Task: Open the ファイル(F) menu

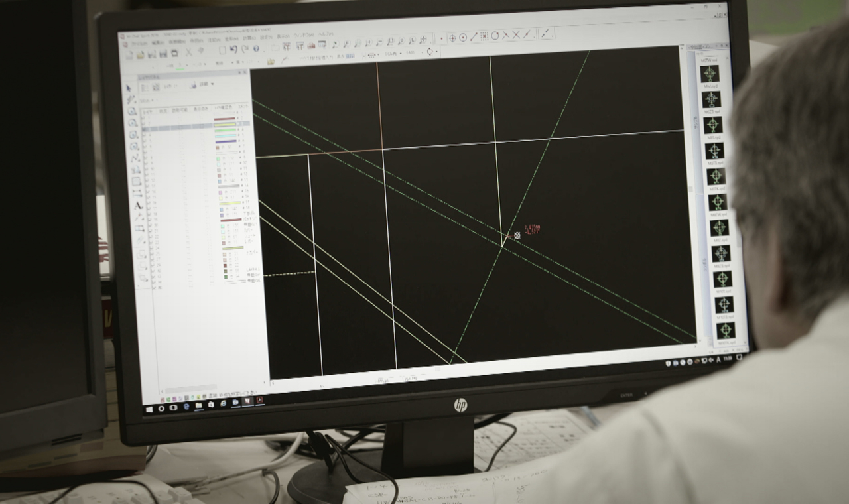Action: (x=139, y=44)
